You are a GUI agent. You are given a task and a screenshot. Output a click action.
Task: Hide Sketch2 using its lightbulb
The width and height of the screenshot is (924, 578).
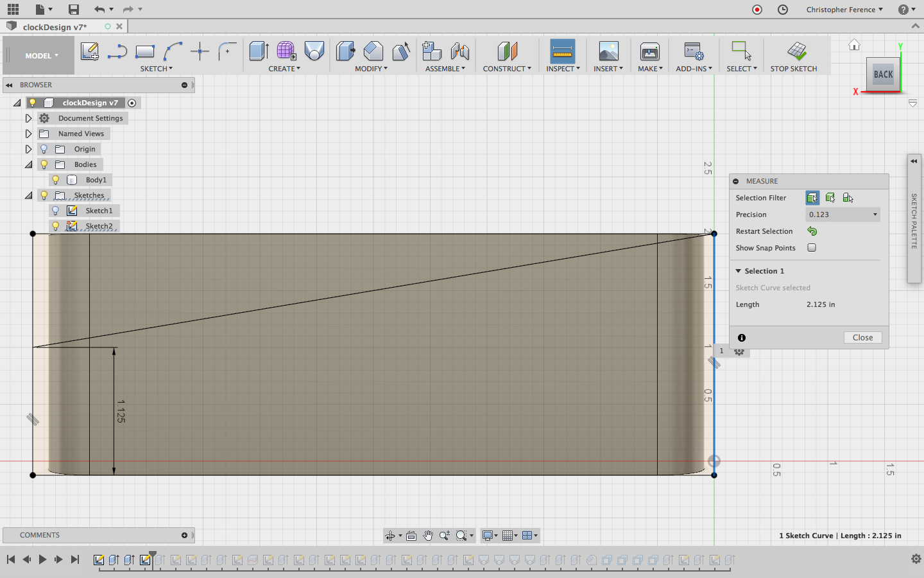pyautogui.click(x=56, y=226)
